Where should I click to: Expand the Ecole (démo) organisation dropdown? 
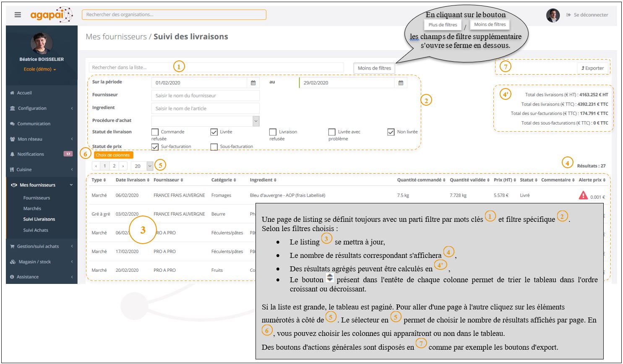click(40, 69)
